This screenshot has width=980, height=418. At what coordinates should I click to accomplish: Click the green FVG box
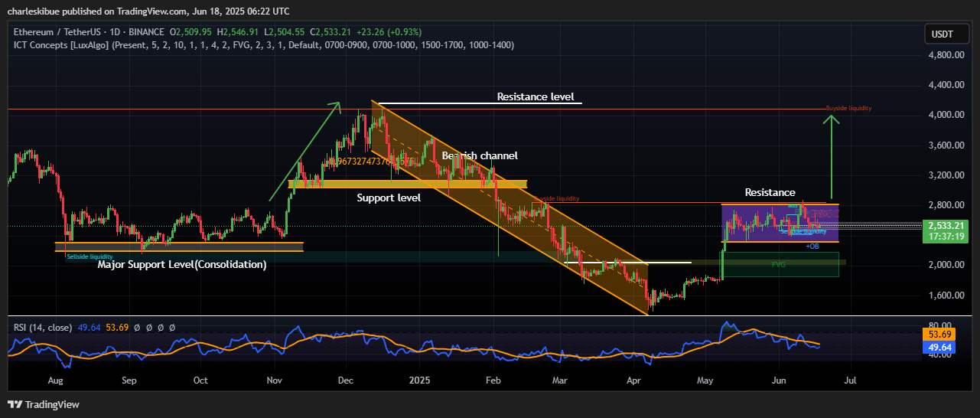point(780,264)
